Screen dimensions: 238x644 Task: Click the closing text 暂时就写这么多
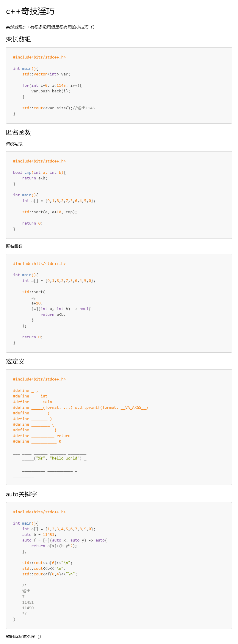pyautogui.click(x=24, y=637)
